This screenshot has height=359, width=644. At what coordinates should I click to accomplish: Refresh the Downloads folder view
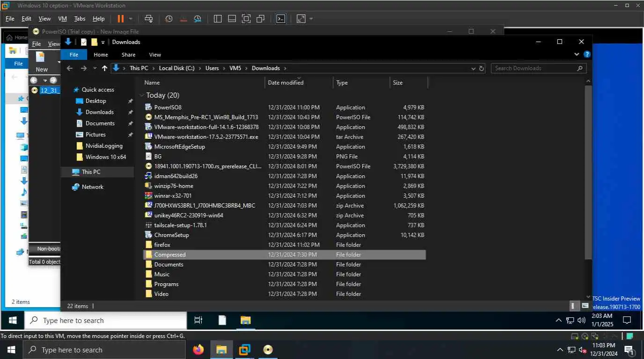(482, 68)
